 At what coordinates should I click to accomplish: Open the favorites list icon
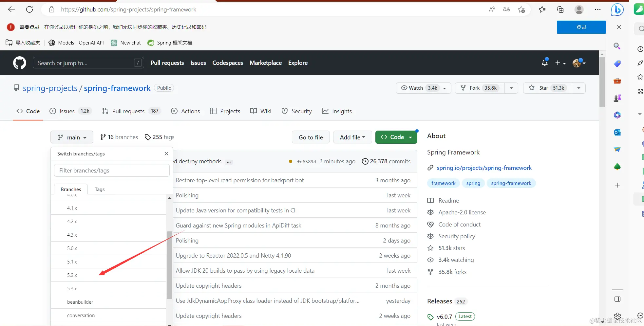542,9
